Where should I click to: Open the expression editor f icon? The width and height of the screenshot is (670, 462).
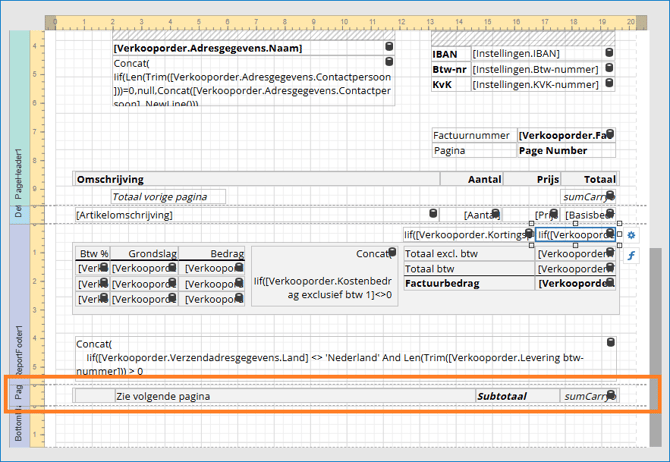631,256
